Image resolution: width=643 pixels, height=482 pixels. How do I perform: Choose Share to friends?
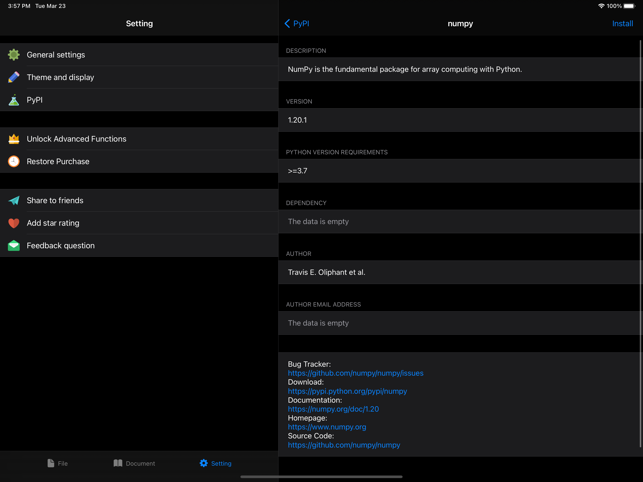pyautogui.click(x=139, y=200)
